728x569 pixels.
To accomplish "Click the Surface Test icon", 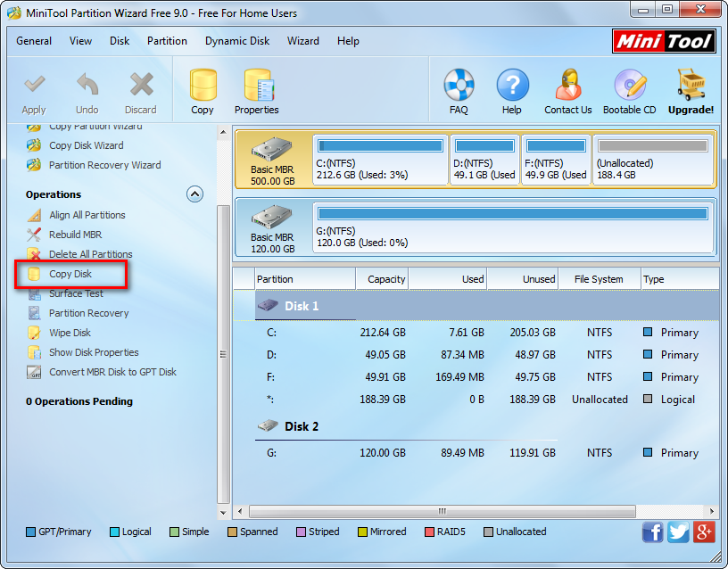I will tap(35, 293).
